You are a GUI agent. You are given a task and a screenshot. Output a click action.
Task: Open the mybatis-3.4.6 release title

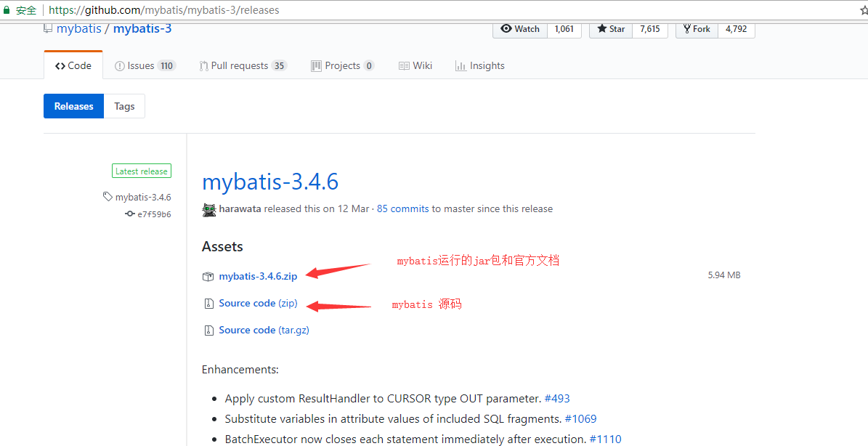[x=270, y=182]
